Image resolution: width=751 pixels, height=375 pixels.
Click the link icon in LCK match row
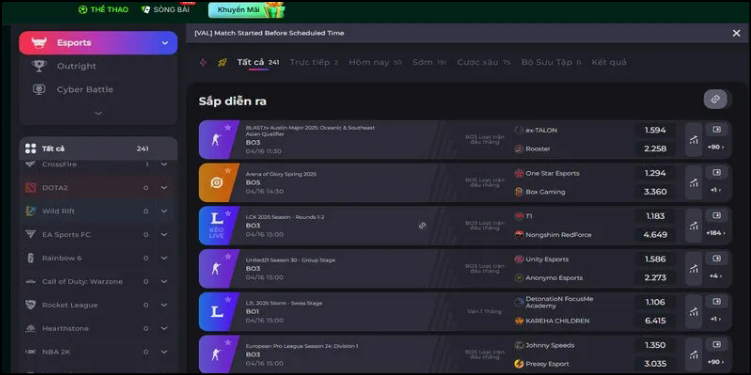point(422,226)
